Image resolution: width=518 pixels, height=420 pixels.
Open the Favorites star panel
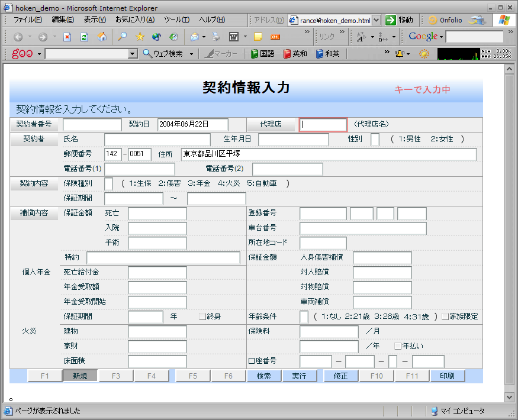coord(140,37)
